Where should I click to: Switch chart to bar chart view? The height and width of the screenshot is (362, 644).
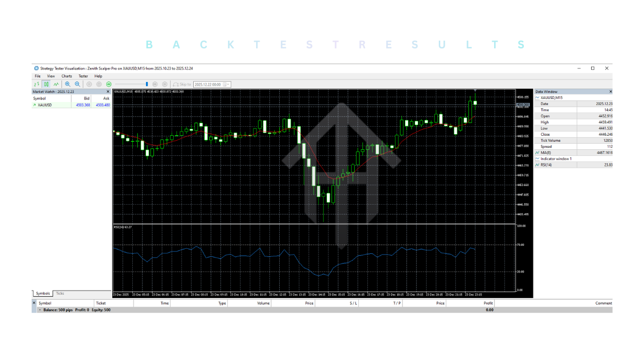tap(36, 84)
